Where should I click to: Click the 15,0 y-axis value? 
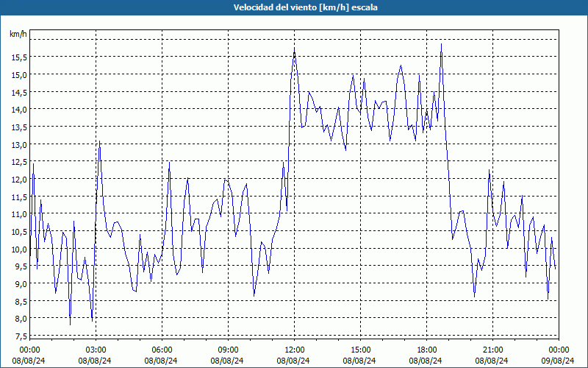[19, 74]
